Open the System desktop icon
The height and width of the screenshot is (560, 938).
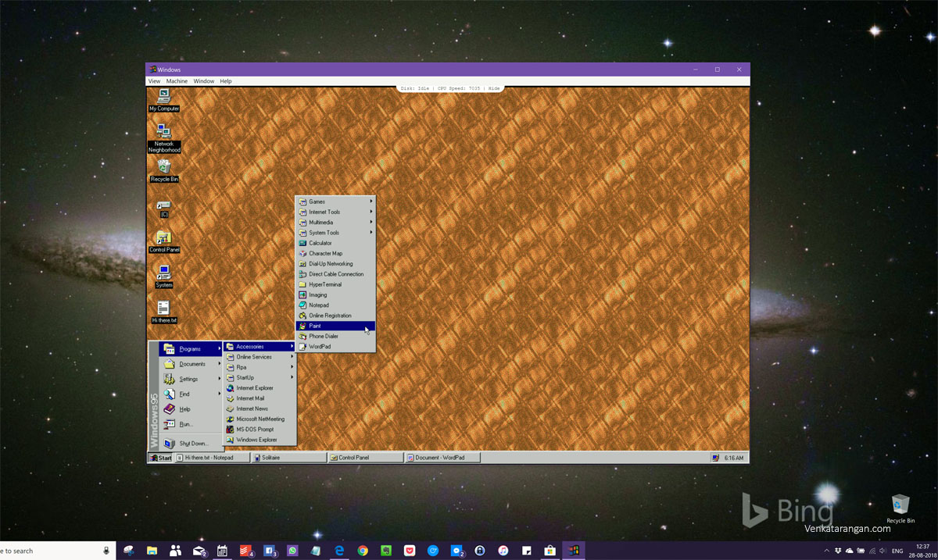(x=163, y=273)
